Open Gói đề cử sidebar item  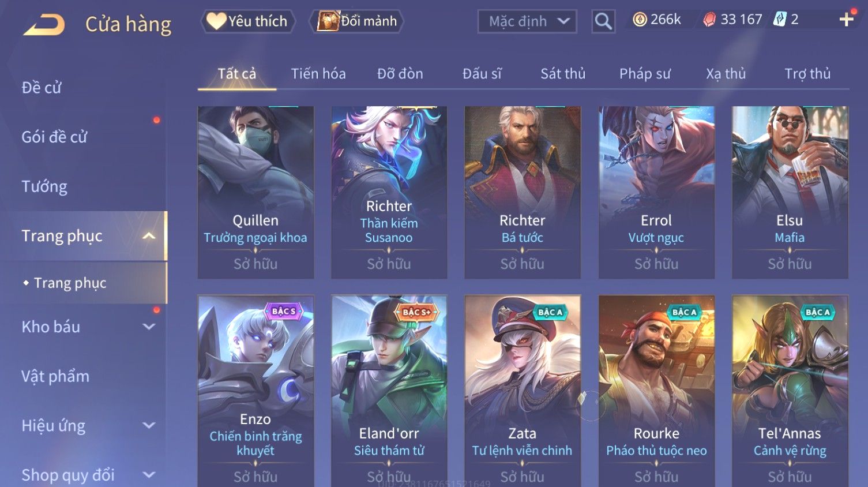tap(54, 137)
